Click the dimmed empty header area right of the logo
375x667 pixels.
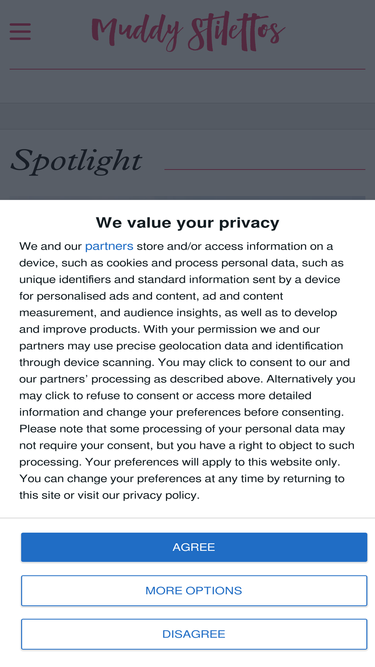point(327,31)
